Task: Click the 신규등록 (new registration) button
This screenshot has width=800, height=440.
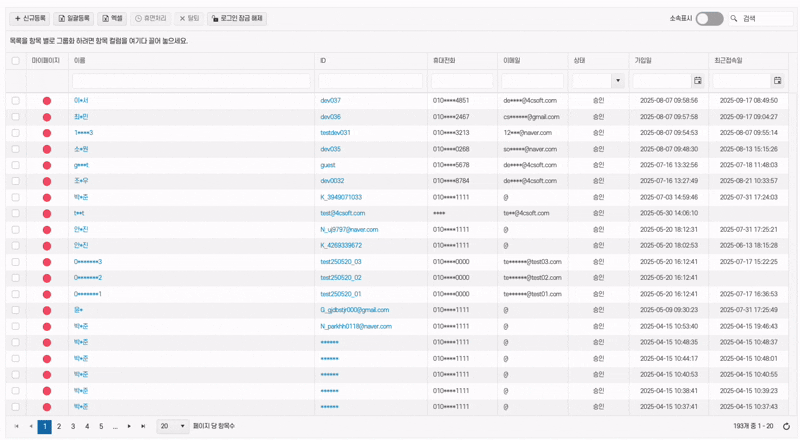Action: tap(30, 18)
